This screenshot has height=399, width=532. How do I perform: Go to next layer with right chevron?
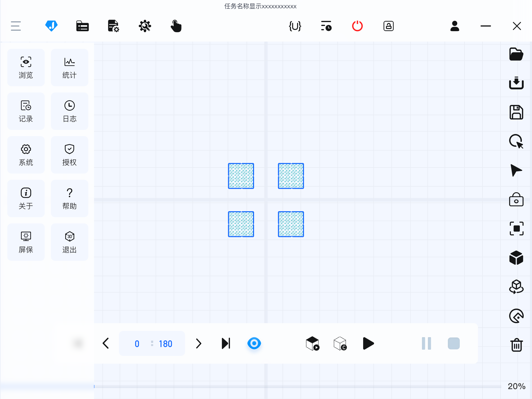pos(199,343)
